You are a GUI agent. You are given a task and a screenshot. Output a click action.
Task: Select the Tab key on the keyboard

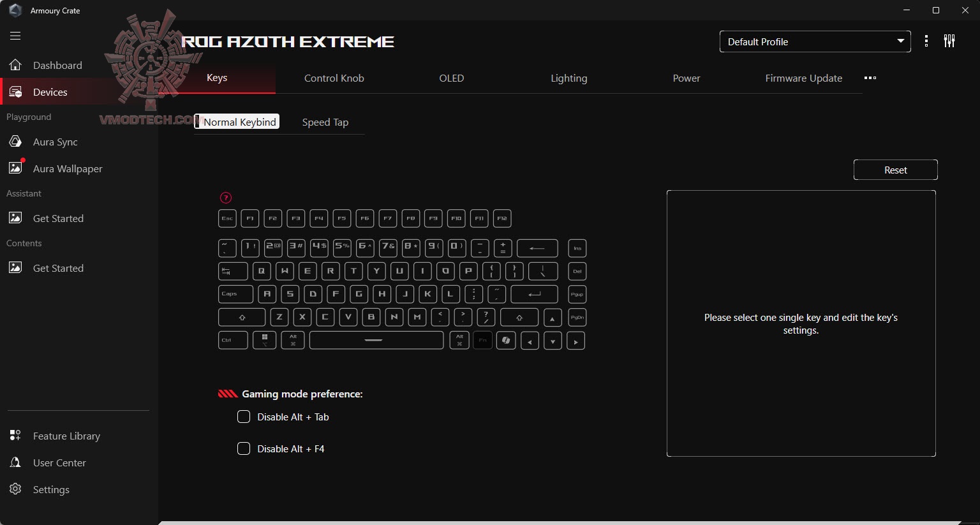click(233, 271)
